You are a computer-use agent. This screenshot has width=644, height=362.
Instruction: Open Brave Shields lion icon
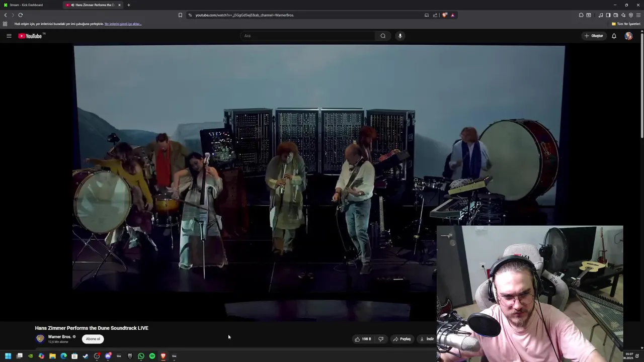point(445,15)
